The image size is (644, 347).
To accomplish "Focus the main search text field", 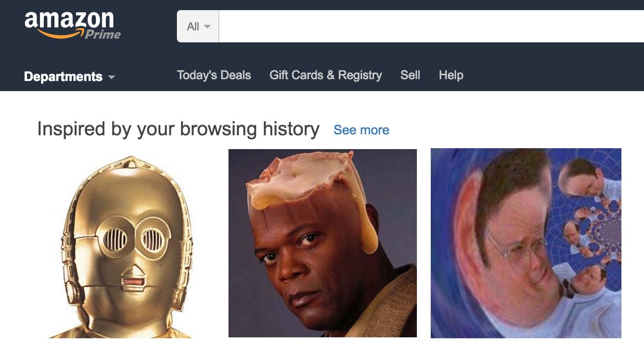I will coord(431,26).
